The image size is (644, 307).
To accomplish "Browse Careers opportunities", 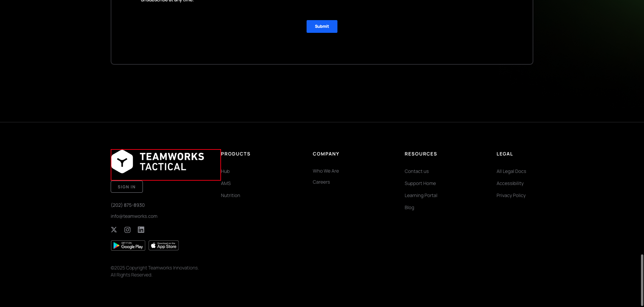I will coord(321,182).
